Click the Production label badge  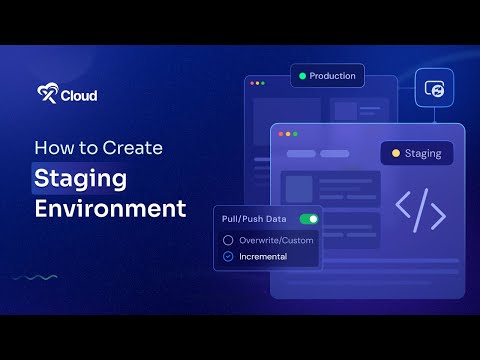pyautogui.click(x=328, y=76)
